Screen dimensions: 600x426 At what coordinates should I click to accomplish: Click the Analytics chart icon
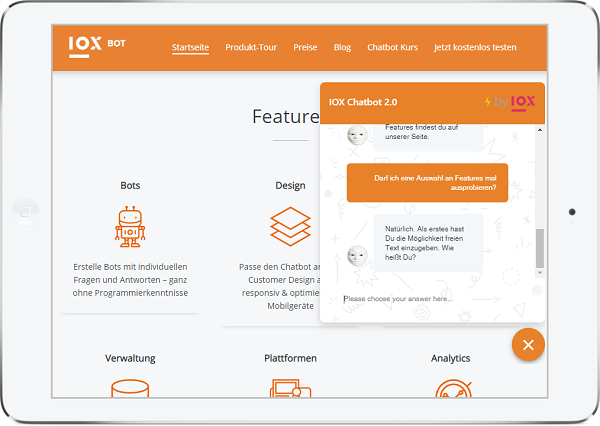click(x=453, y=388)
